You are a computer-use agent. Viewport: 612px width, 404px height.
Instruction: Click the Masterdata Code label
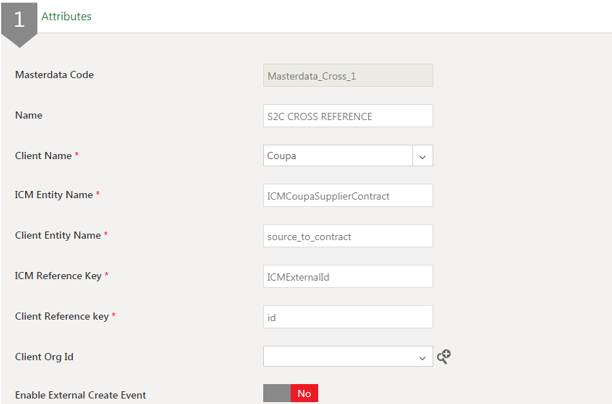(54, 75)
